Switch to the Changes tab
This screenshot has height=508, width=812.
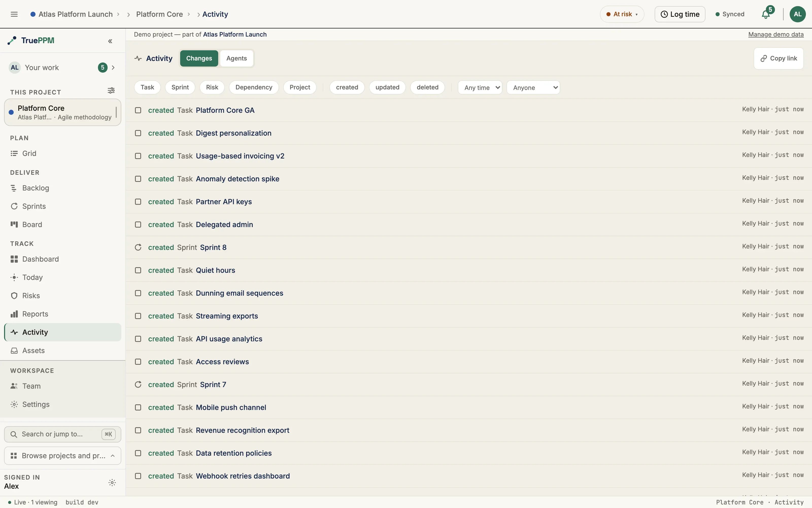coord(199,58)
